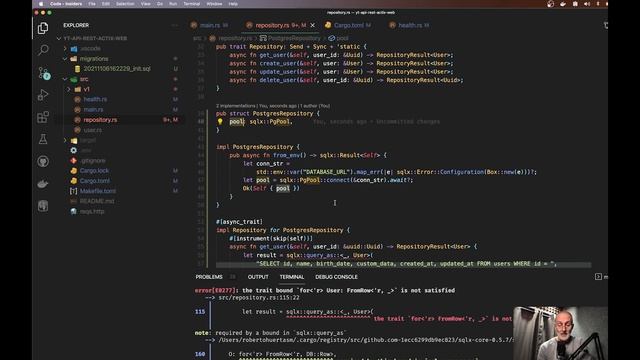This screenshot has width=640, height=360.
Task: Open the Window menu
Action: click(x=214, y=4)
